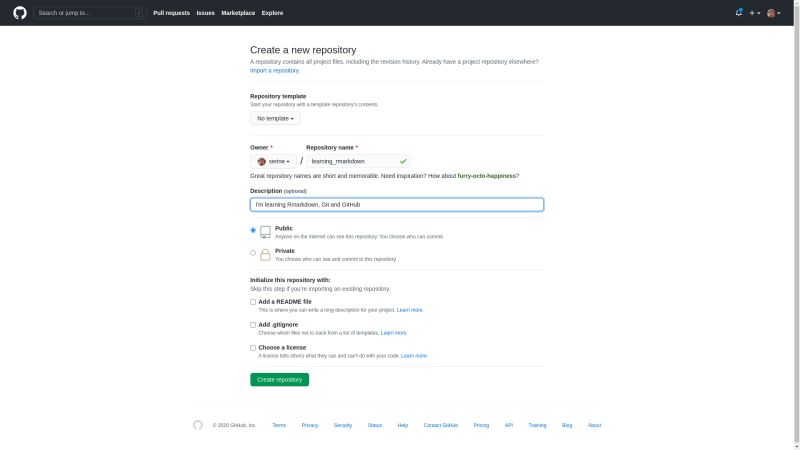Click the Create a new repository heading
Screen dimensions: 800x450
point(303,50)
